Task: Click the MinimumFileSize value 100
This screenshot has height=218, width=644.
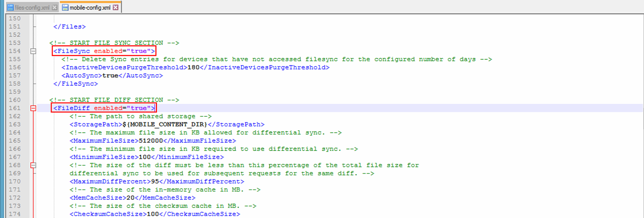Action: [145, 157]
